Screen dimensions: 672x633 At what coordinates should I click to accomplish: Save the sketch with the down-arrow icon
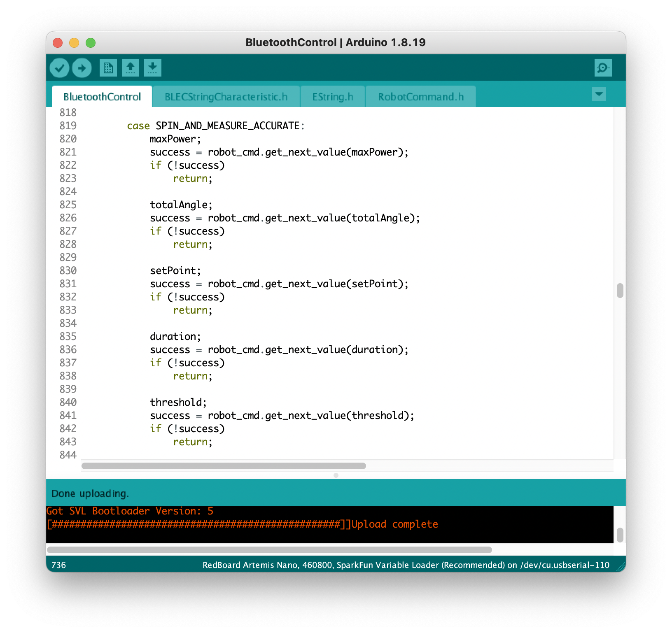point(153,68)
